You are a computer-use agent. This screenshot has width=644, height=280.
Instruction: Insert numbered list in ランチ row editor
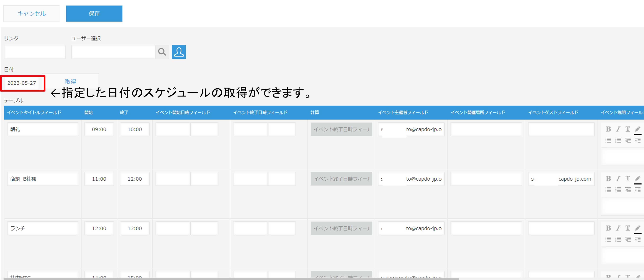[x=618, y=239]
